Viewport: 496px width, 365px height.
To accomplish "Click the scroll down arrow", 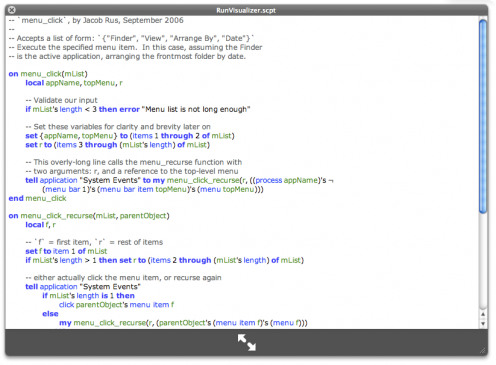I will point(483,323).
